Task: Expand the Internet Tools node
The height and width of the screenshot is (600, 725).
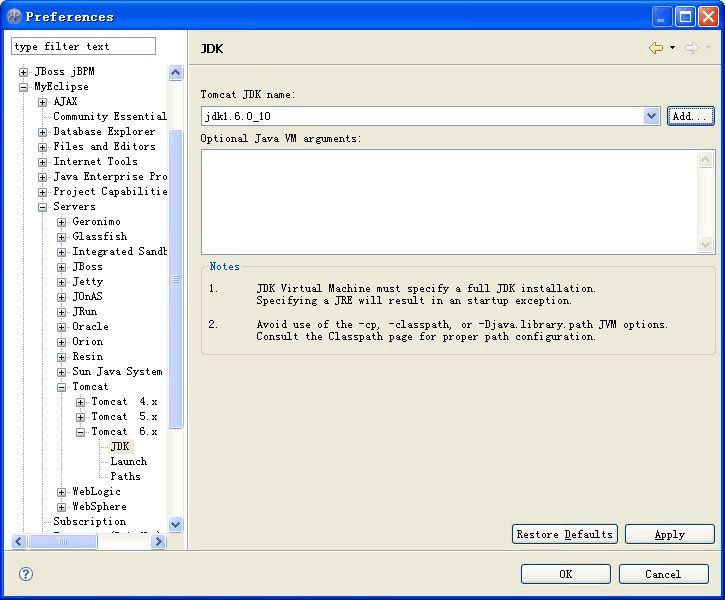Action: coord(42,162)
